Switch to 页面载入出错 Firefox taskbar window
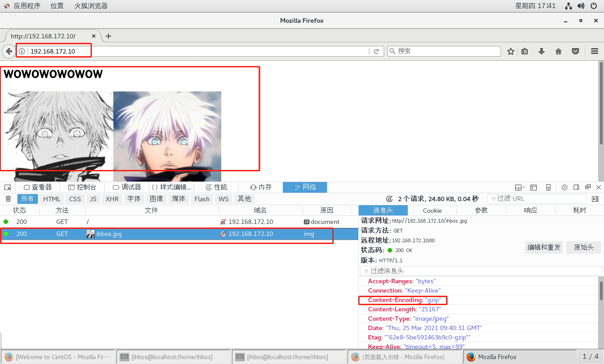The height and width of the screenshot is (364, 604). (404, 357)
